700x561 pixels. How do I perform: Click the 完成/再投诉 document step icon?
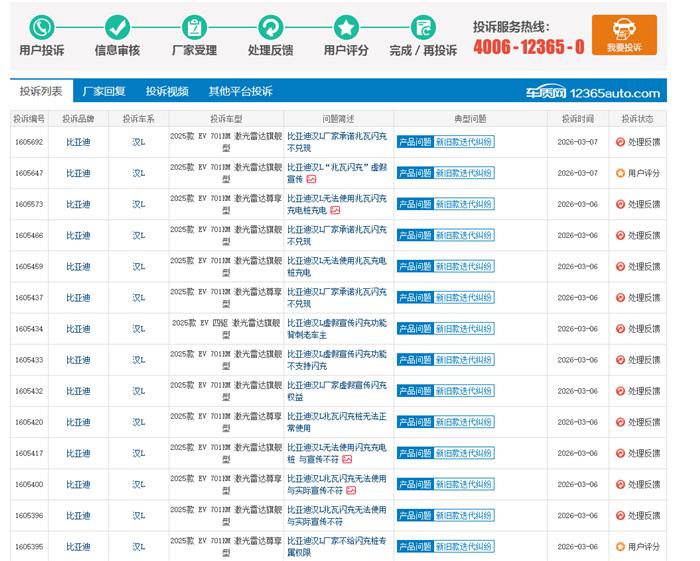tap(423, 27)
